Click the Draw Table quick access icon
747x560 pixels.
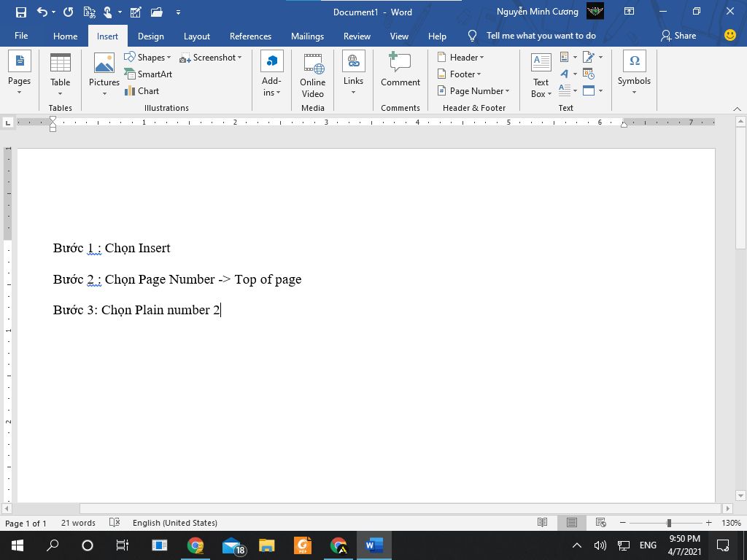tap(136, 12)
